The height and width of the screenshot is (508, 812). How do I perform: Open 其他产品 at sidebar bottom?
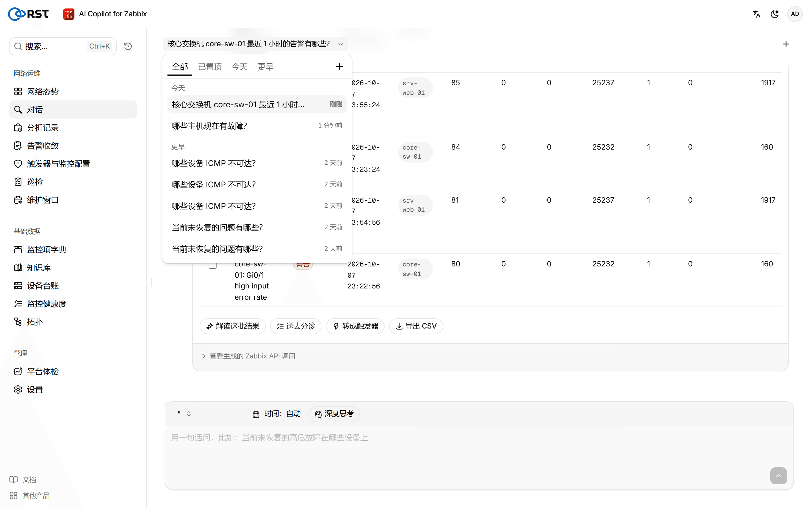(x=30, y=495)
